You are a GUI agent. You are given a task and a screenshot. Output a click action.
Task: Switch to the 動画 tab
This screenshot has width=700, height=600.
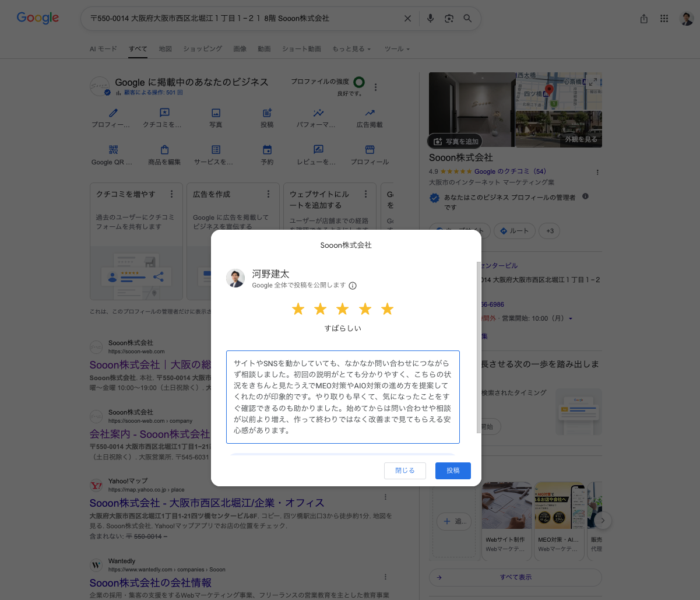264,49
